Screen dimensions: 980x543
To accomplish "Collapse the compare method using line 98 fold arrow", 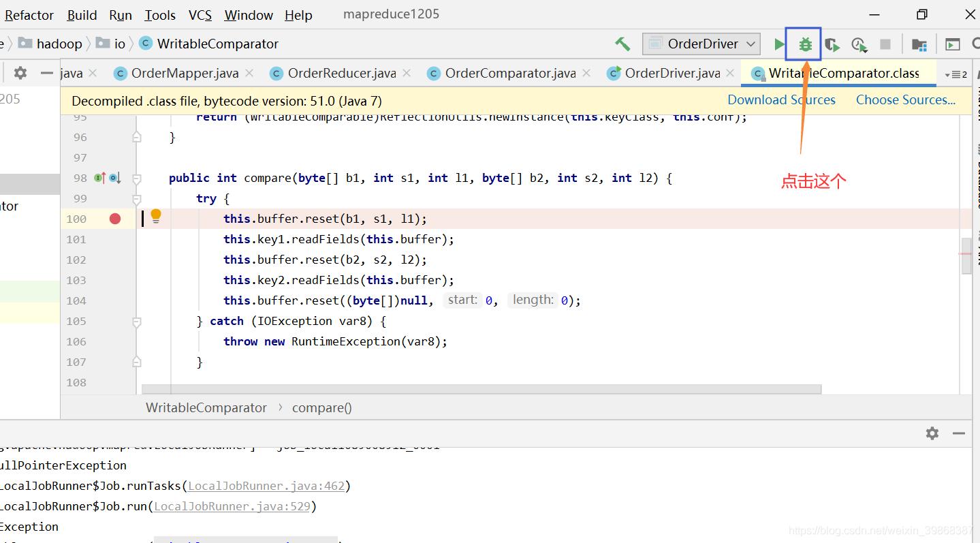I will click(137, 177).
